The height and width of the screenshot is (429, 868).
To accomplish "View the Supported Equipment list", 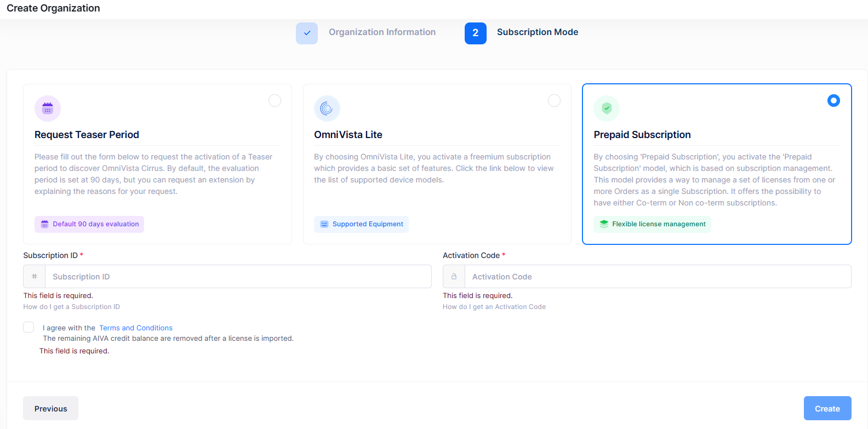I will pos(362,224).
